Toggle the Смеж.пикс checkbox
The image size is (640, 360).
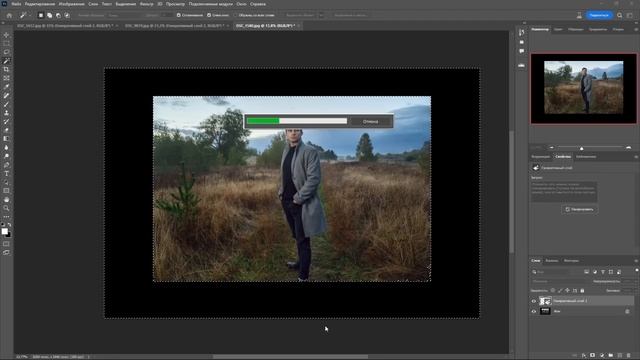209,15
